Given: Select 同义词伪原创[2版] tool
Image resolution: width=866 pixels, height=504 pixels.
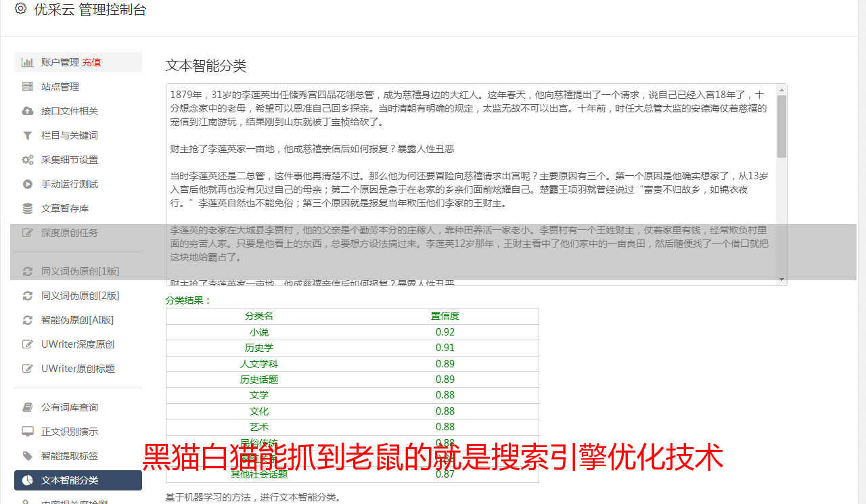Looking at the screenshot, I should point(78,296).
